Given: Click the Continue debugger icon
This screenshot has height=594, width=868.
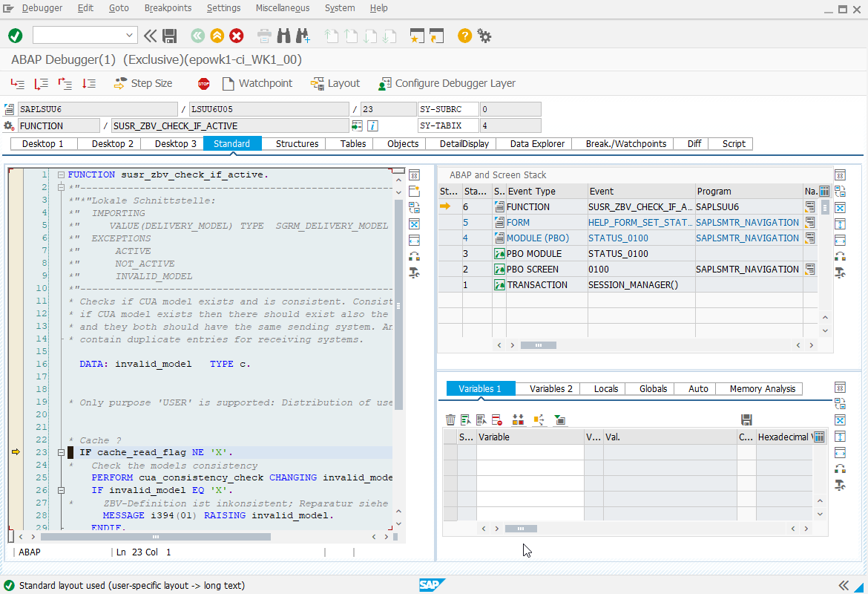Looking at the screenshot, I should point(88,84).
